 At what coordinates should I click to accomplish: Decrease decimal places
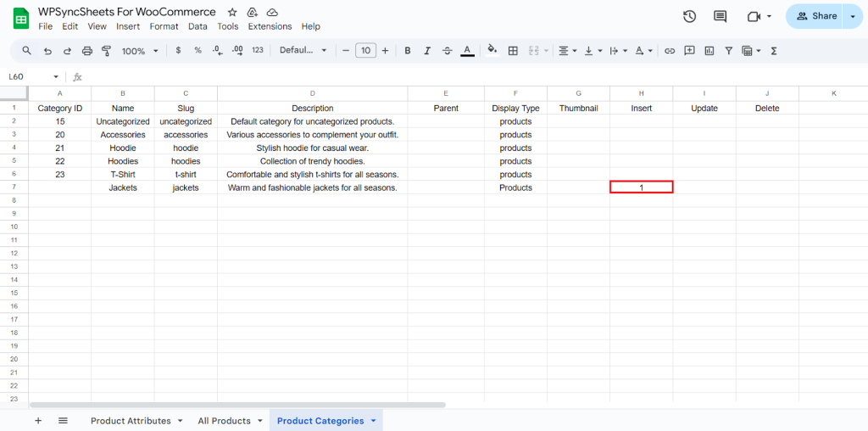218,50
